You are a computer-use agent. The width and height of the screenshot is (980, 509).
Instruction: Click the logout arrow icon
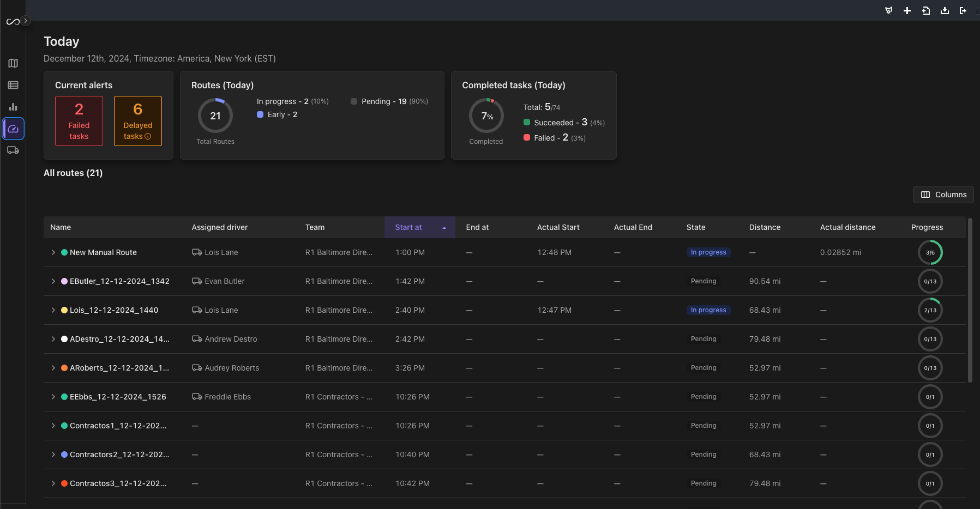pos(963,10)
